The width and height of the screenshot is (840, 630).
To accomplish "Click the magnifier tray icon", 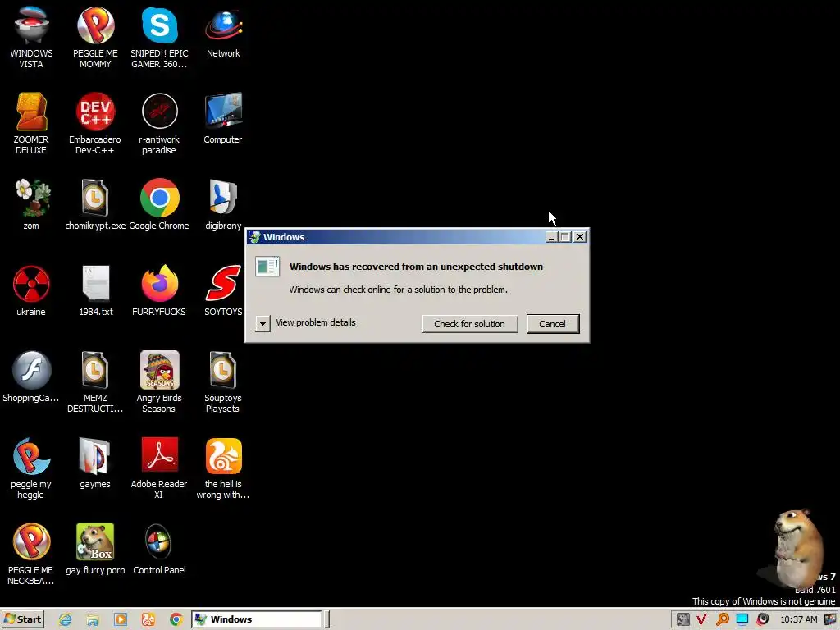I will 722,620.
